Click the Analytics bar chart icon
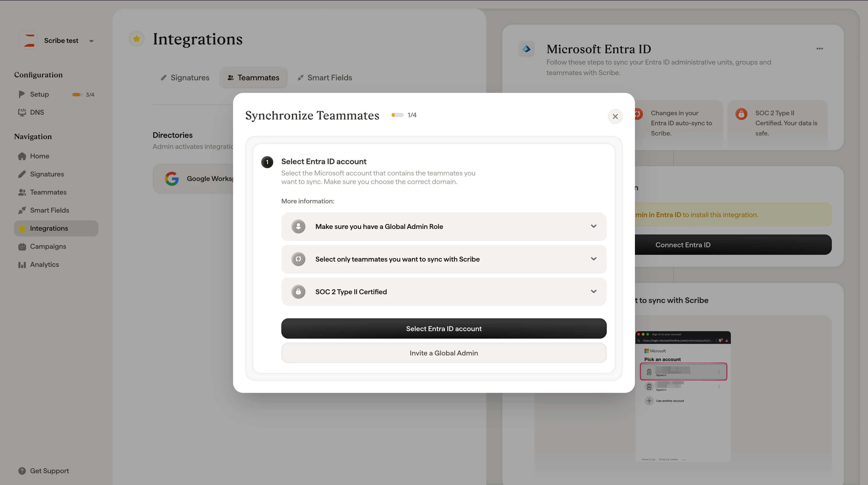 (x=22, y=265)
